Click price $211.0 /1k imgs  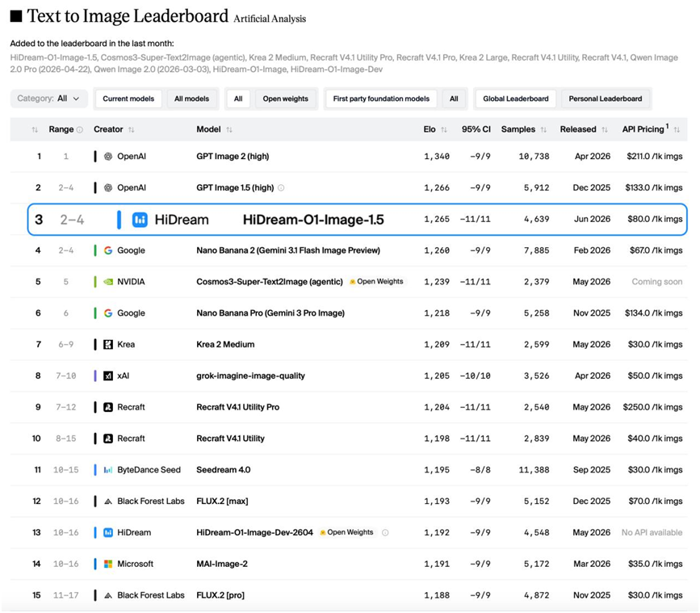(x=655, y=156)
